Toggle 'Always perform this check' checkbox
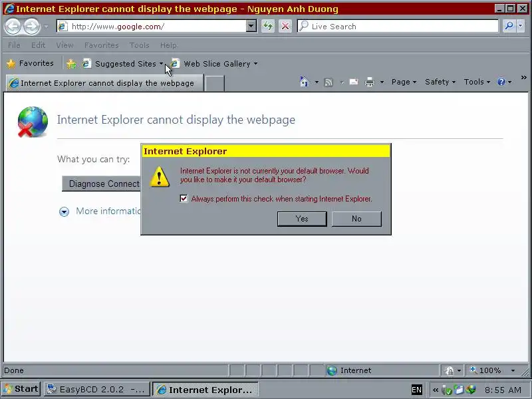Image resolution: width=532 pixels, height=399 pixels. (x=184, y=198)
